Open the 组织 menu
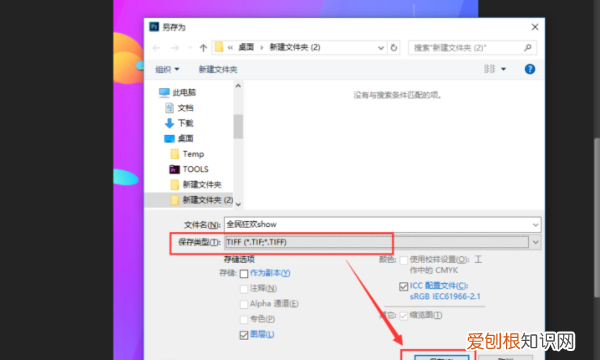The width and height of the screenshot is (600, 360). click(167, 69)
